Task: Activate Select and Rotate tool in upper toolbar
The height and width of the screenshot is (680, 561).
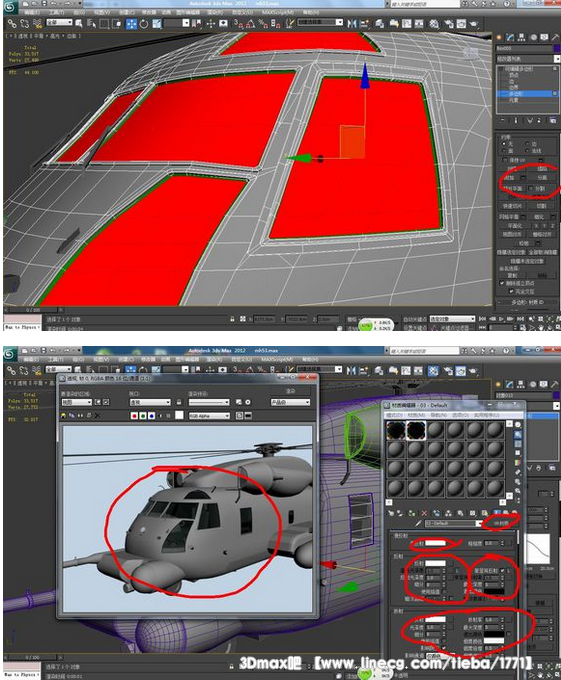Action: coord(144,24)
